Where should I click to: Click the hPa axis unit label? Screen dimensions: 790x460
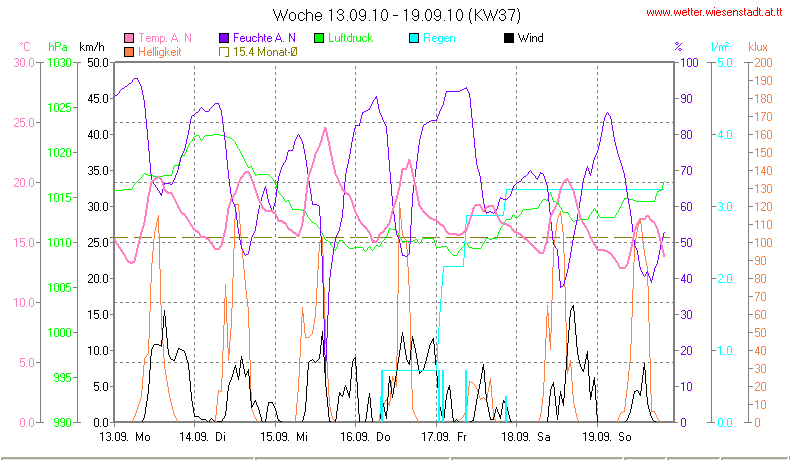[58, 47]
